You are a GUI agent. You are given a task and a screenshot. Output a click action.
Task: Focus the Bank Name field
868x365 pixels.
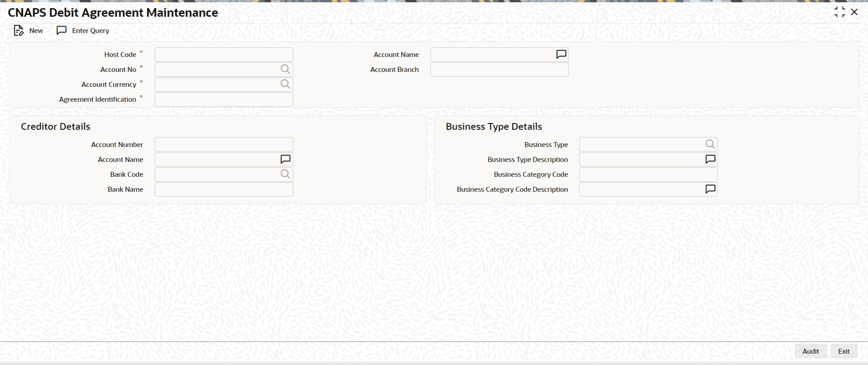224,190
